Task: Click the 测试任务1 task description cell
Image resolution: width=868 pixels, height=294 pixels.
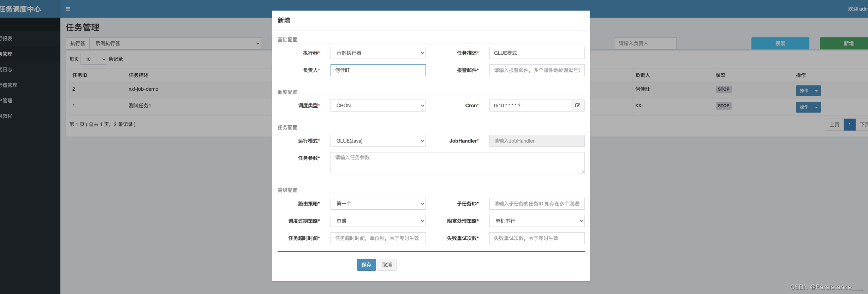Action: click(x=140, y=106)
